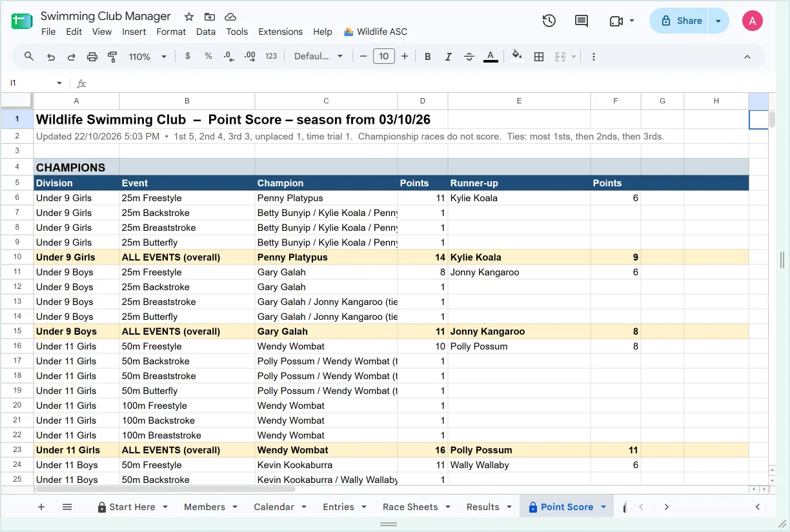Open the Wildlife ASC custom menu
Viewport: 790px width, 532px height.
pos(376,32)
